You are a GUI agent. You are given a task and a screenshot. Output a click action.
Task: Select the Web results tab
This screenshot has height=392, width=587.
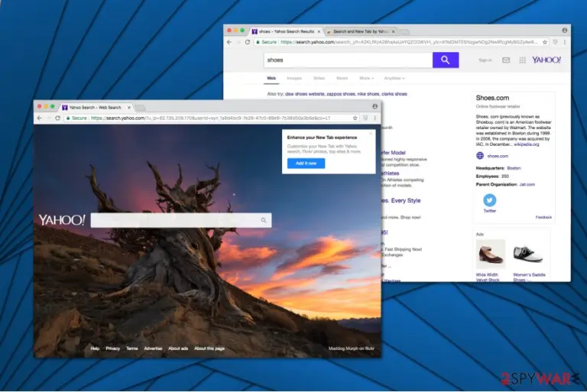271,78
